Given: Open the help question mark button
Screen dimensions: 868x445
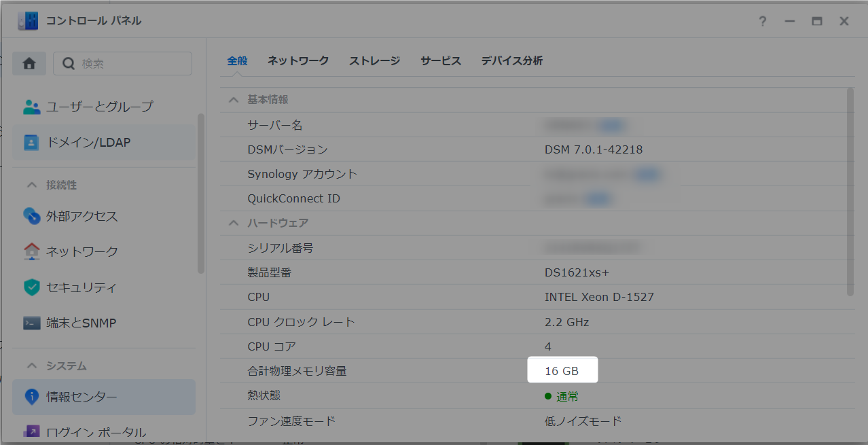Looking at the screenshot, I should [x=763, y=21].
